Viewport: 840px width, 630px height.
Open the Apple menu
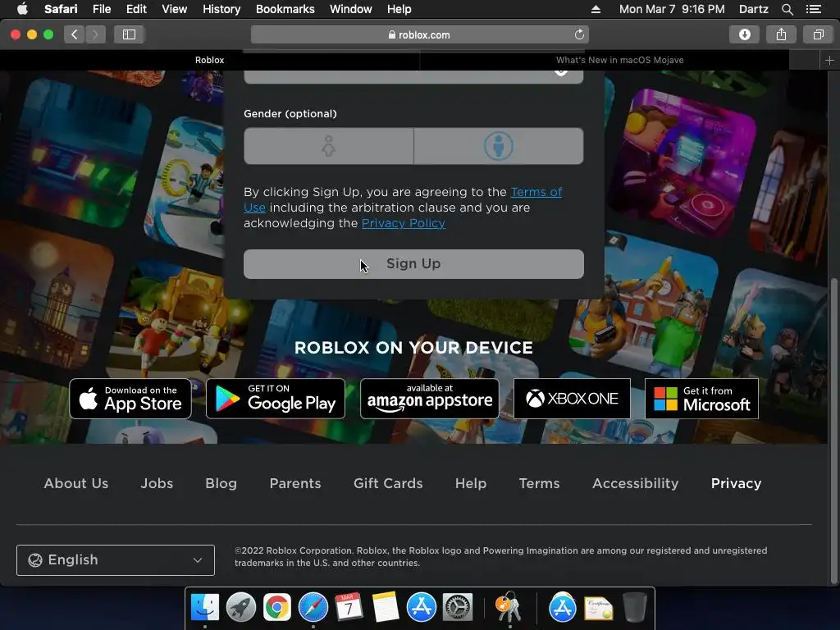22,9
